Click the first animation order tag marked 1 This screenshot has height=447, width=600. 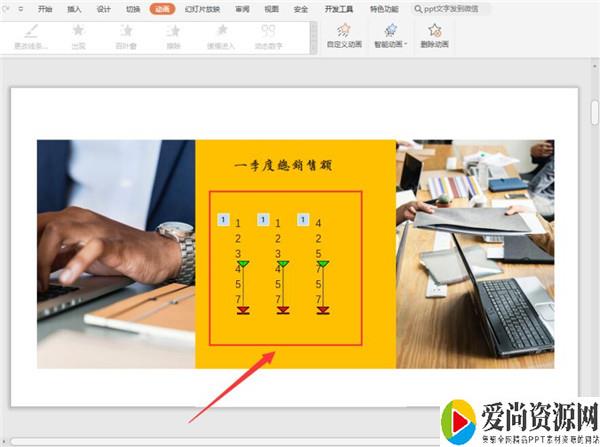tap(222, 219)
